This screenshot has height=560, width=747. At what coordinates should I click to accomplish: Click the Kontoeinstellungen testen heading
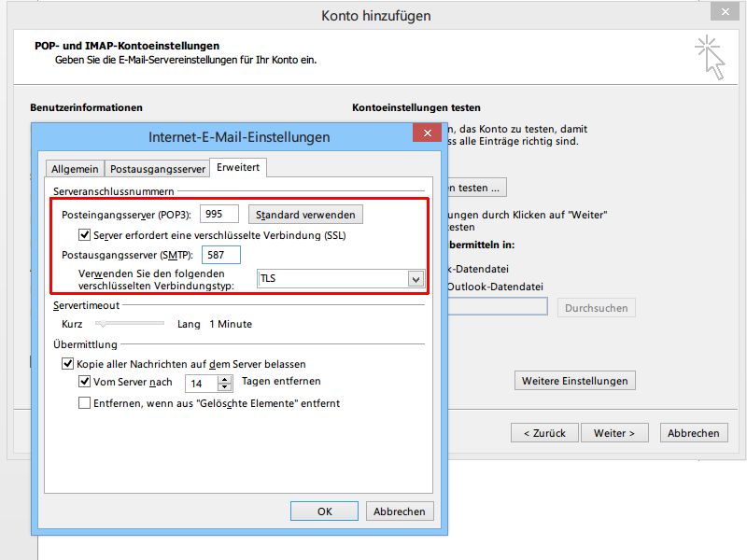[416, 107]
